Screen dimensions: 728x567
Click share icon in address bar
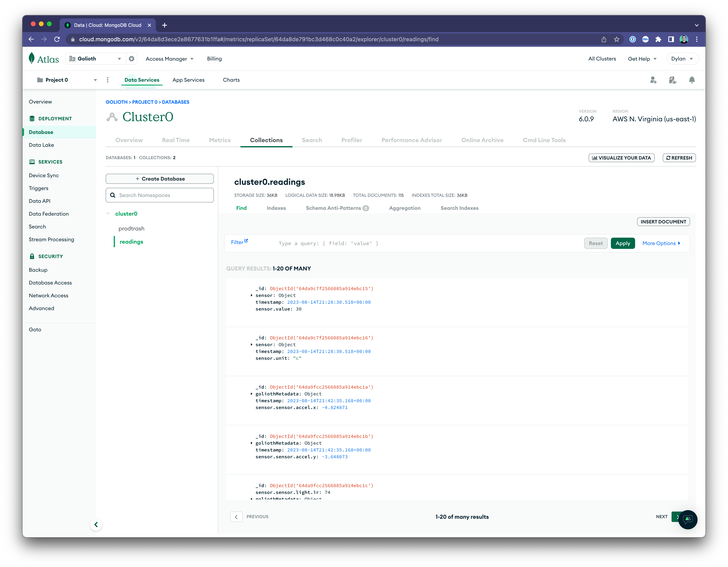pos(604,39)
